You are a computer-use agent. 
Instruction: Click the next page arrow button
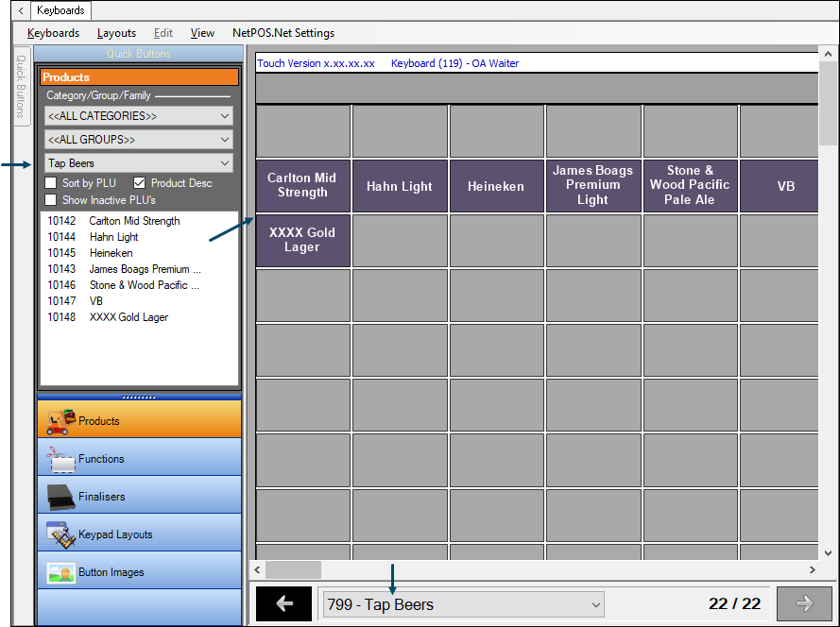click(803, 604)
